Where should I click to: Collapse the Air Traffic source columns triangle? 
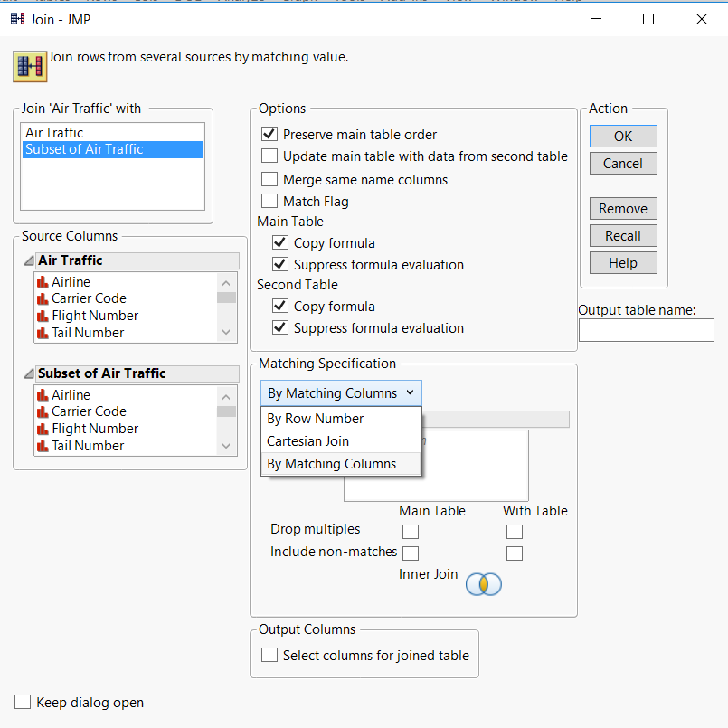[x=29, y=260]
